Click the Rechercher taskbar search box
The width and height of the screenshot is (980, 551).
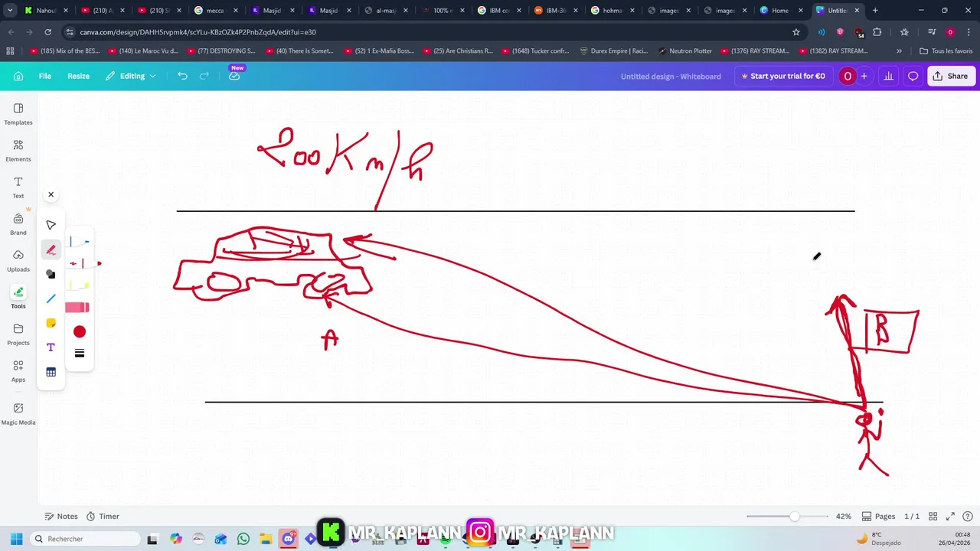[x=86, y=539]
